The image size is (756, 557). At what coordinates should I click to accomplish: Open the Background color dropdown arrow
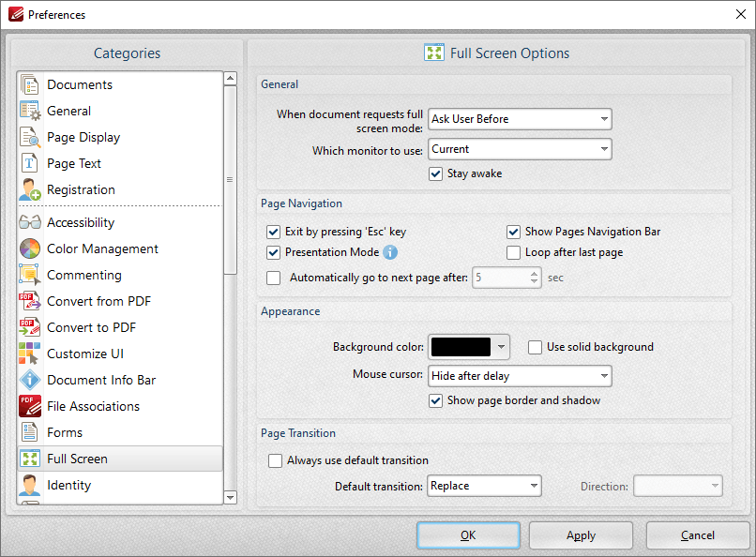coord(502,347)
